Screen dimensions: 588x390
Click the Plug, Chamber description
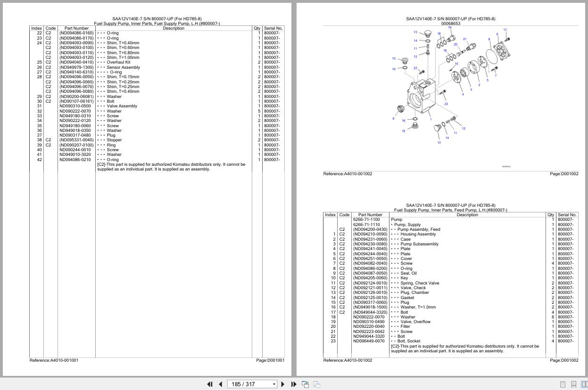click(x=414, y=292)
